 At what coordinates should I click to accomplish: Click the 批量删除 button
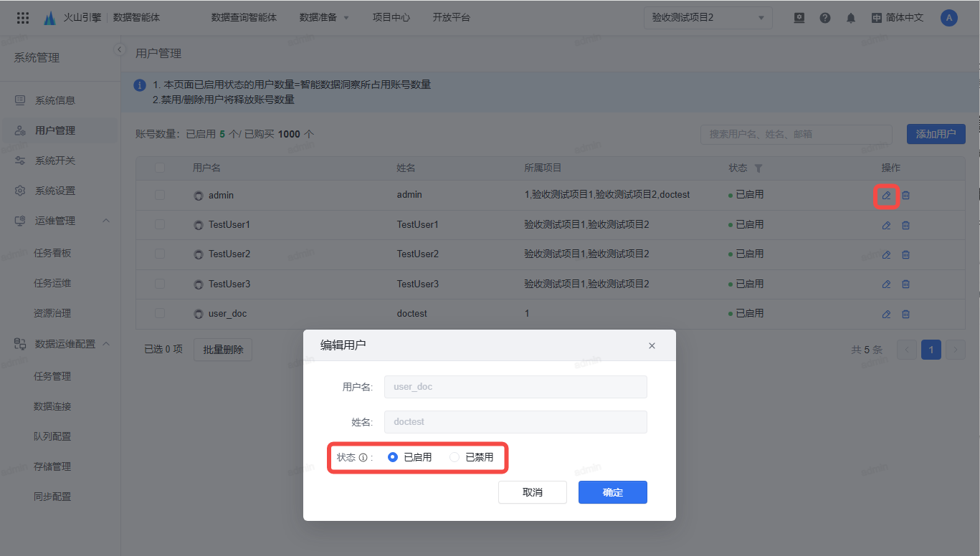point(223,350)
